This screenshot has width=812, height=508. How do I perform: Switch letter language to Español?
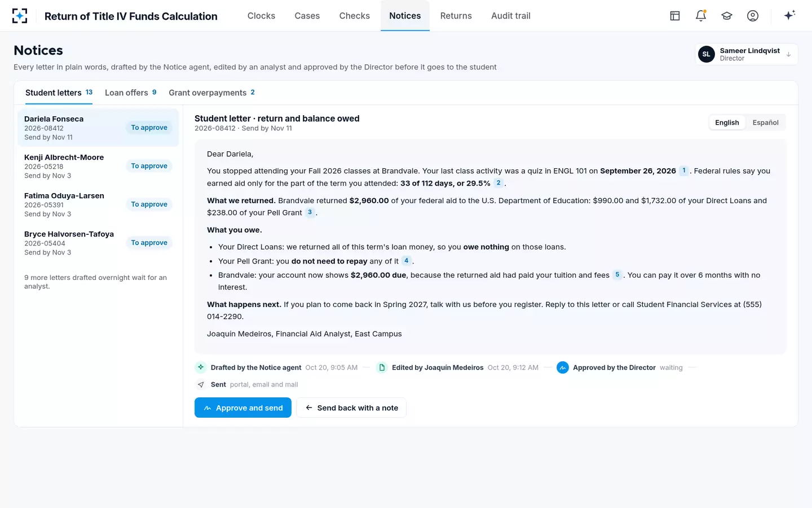765,122
